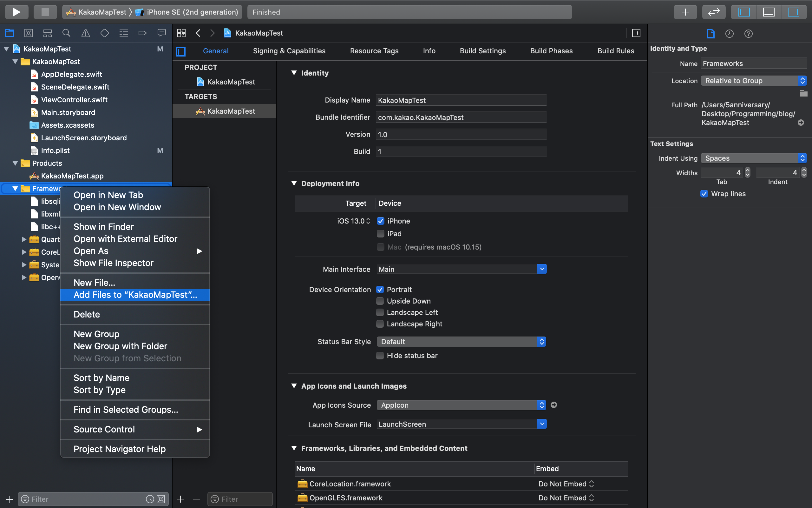Choose Show in Finder from context menu

(x=135, y=227)
